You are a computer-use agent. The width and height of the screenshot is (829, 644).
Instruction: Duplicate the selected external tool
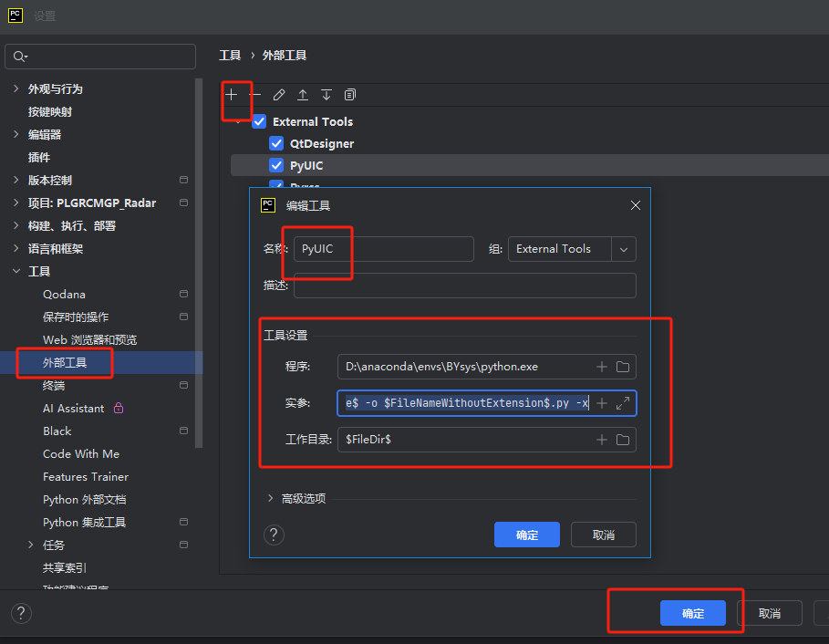[349, 94]
